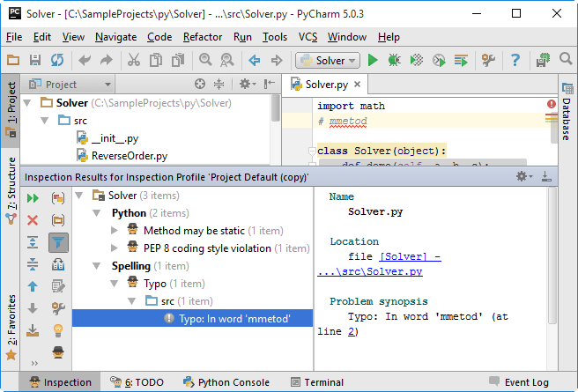
Task: Open the Solver run configuration dropdown
Action: point(327,60)
